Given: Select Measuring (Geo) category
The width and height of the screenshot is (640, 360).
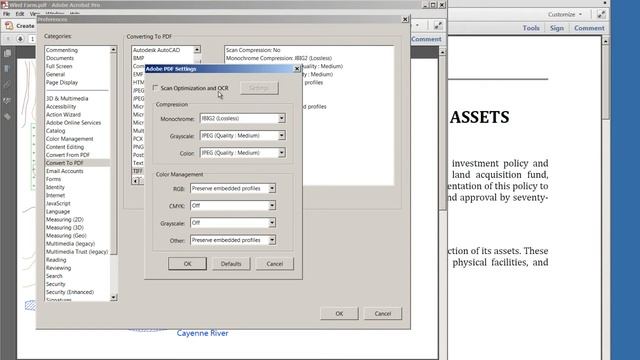Looking at the screenshot, I should [66, 236].
